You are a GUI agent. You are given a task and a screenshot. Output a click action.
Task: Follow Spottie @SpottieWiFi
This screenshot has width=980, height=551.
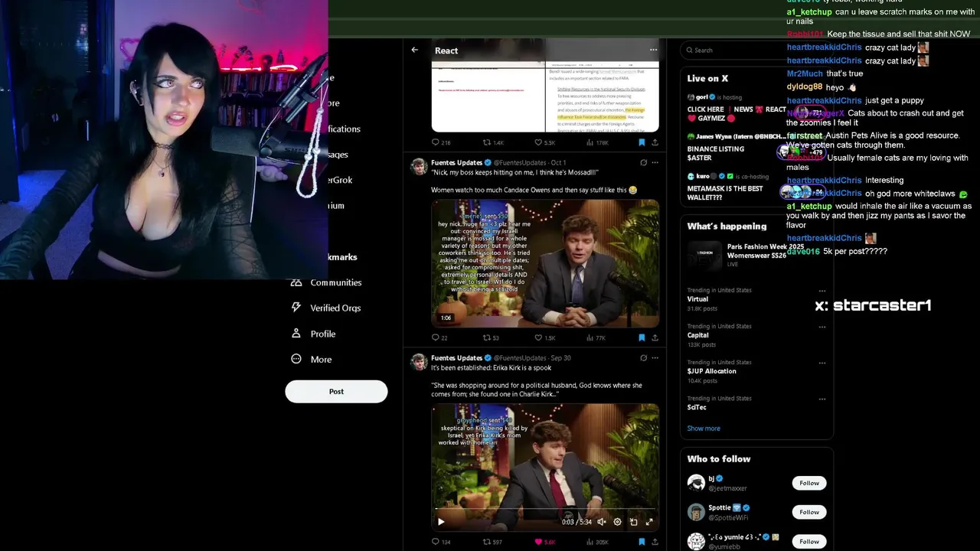click(x=809, y=512)
